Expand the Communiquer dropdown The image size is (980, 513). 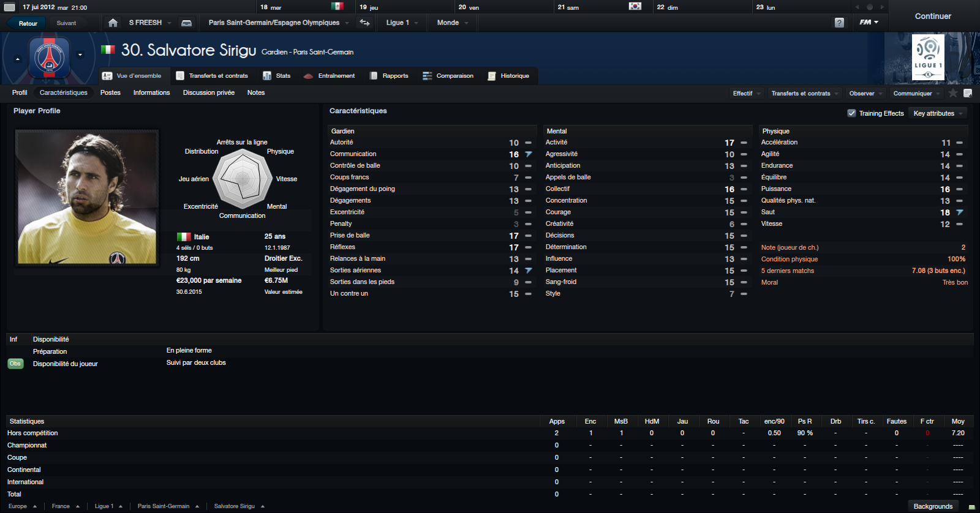click(x=916, y=93)
